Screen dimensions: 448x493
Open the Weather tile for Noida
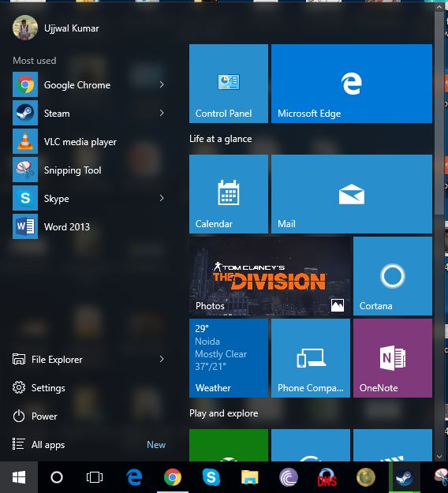tap(229, 358)
